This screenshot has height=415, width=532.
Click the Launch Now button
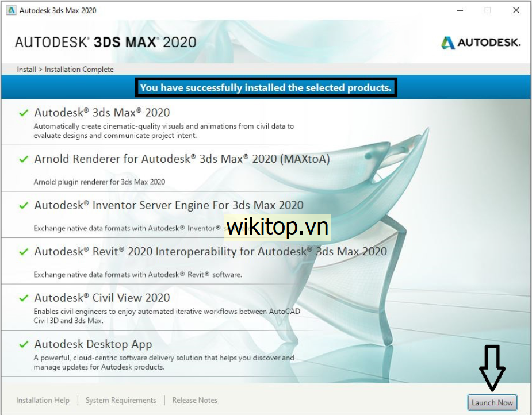tap(492, 402)
